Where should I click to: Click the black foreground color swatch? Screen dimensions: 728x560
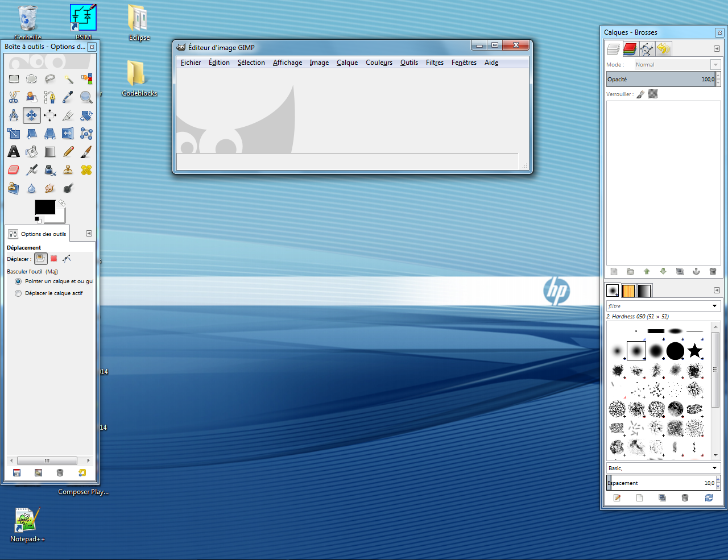(x=45, y=208)
